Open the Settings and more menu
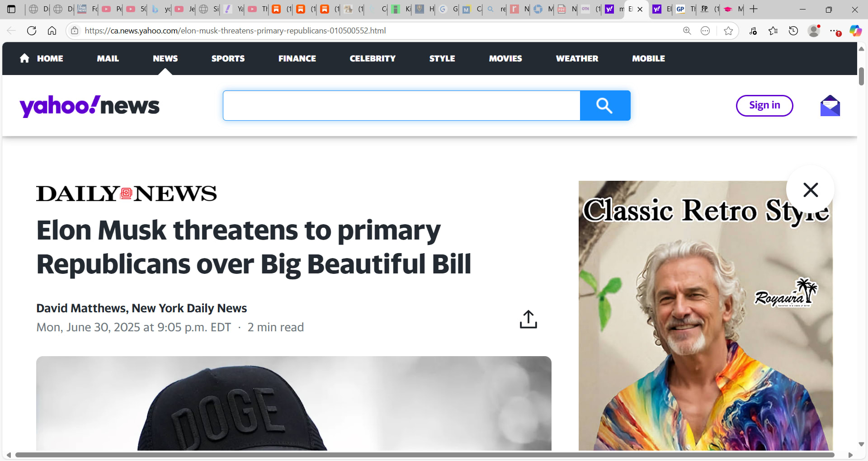868x461 pixels. [835, 31]
